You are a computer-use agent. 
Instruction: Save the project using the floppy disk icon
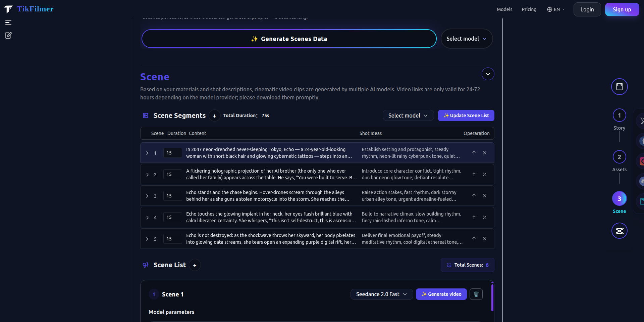tap(619, 86)
